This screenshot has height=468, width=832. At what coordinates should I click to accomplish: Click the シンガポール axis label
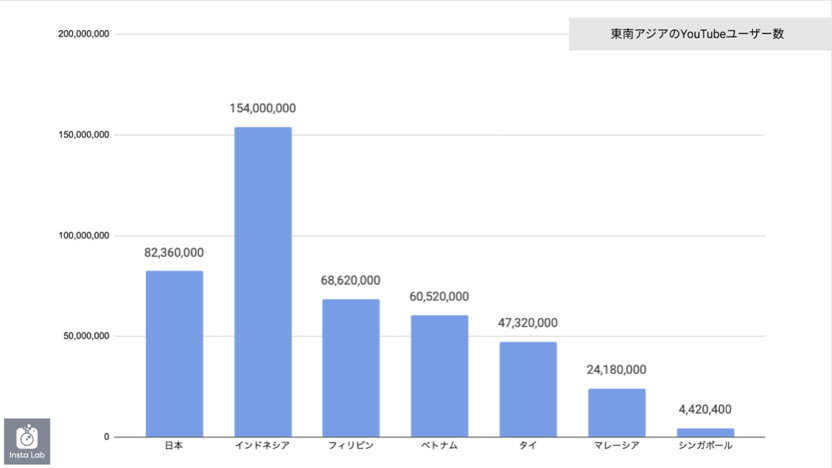(705, 446)
